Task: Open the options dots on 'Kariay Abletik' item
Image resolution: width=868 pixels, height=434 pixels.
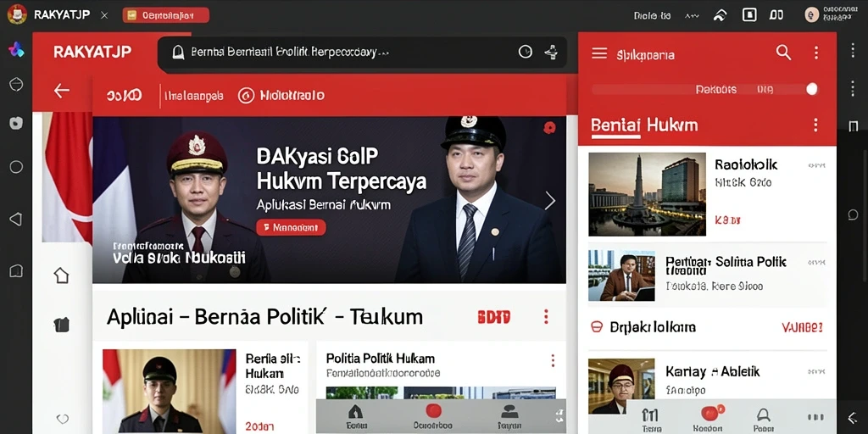Action: (816, 372)
